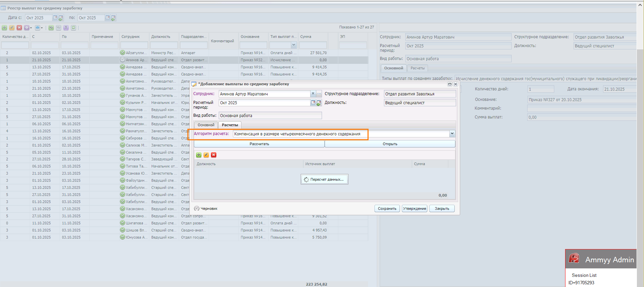
Task: Select the Юнусова А... row
Action: tap(184, 237)
